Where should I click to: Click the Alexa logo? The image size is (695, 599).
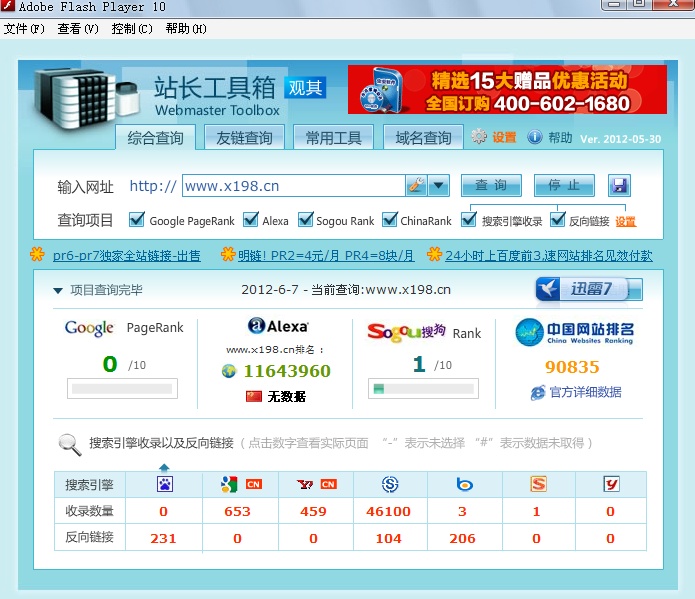[278, 326]
